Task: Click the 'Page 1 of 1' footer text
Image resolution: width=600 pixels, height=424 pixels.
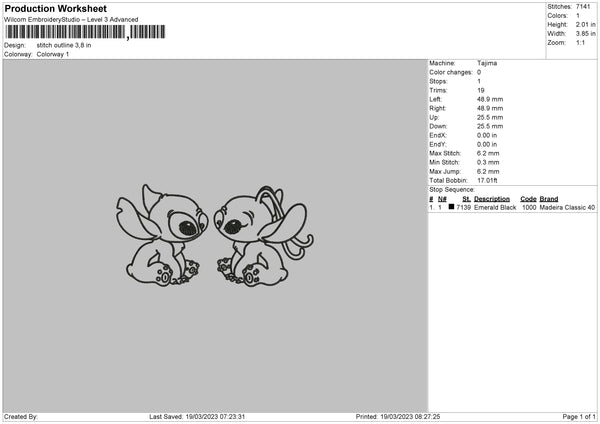Action: tap(579, 417)
